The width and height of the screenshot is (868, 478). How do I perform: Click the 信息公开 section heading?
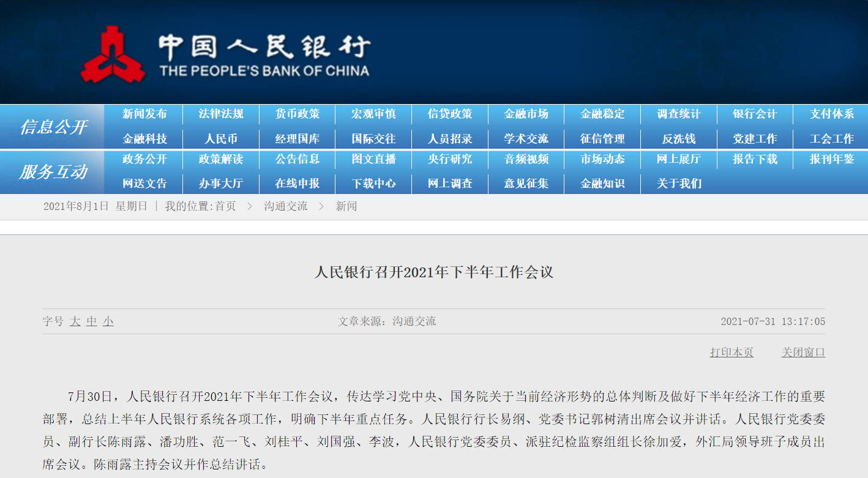53,127
